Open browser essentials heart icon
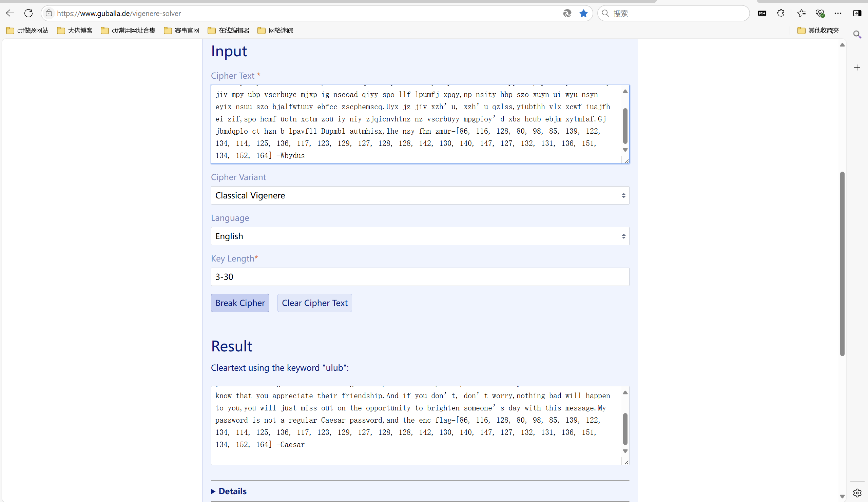 point(820,13)
